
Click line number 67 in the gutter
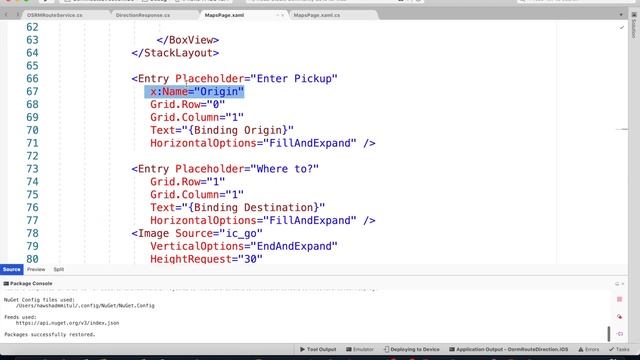coord(32,91)
